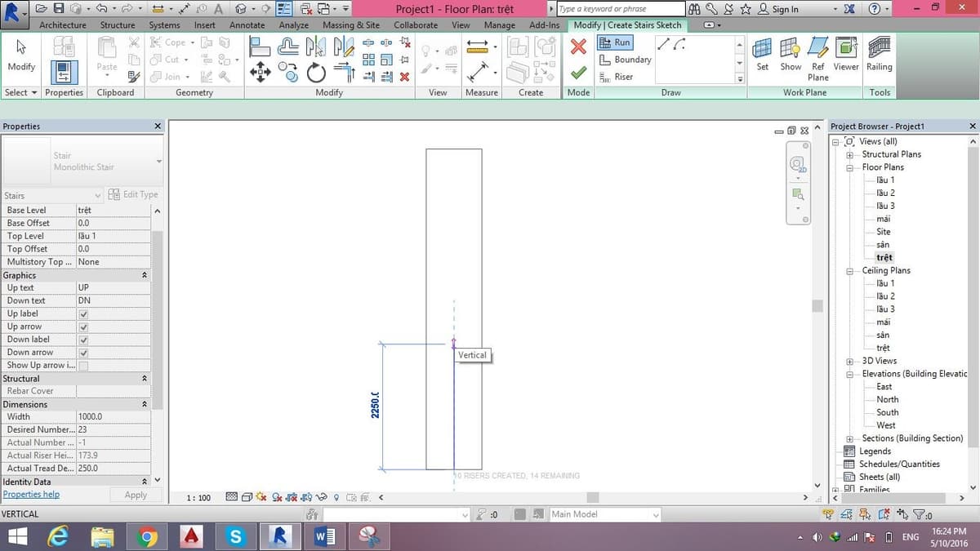Click the Width value field 1000.0
980x551 pixels.
point(114,417)
